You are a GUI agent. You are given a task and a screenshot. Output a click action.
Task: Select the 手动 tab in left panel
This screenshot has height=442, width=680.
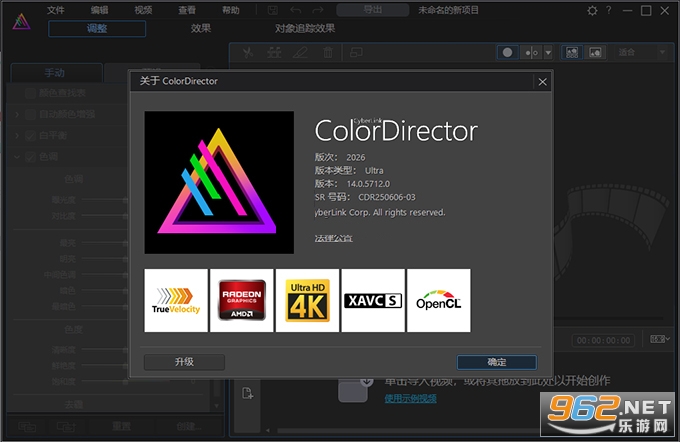pos(55,73)
